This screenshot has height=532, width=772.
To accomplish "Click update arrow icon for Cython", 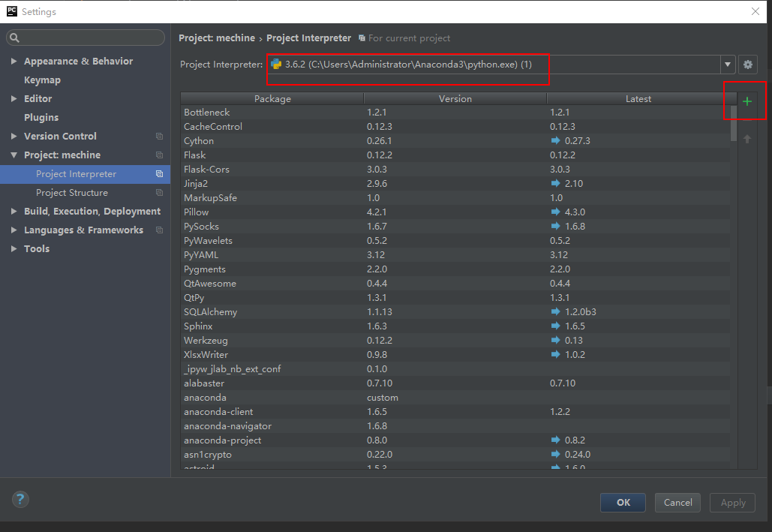I will [555, 140].
